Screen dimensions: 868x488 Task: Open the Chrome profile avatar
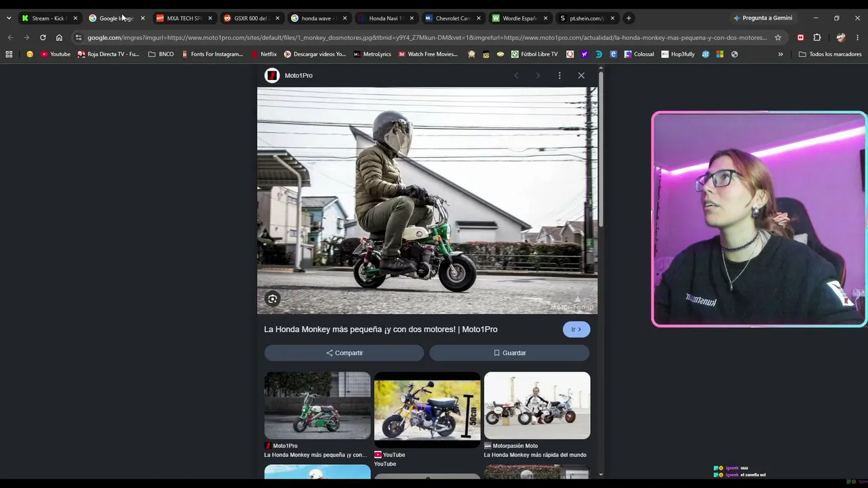[841, 37]
